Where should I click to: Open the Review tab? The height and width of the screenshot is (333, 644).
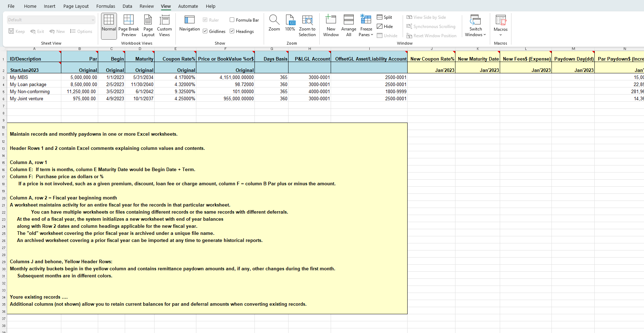pyautogui.click(x=147, y=6)
